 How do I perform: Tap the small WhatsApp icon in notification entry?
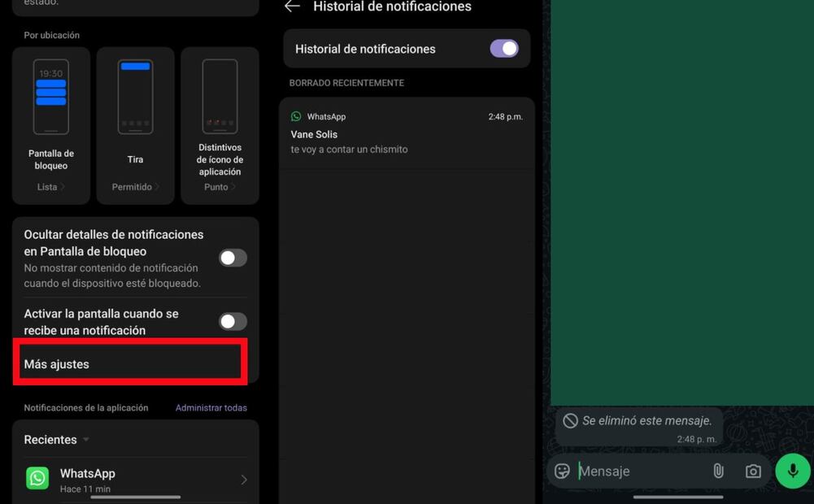[296, 117]
